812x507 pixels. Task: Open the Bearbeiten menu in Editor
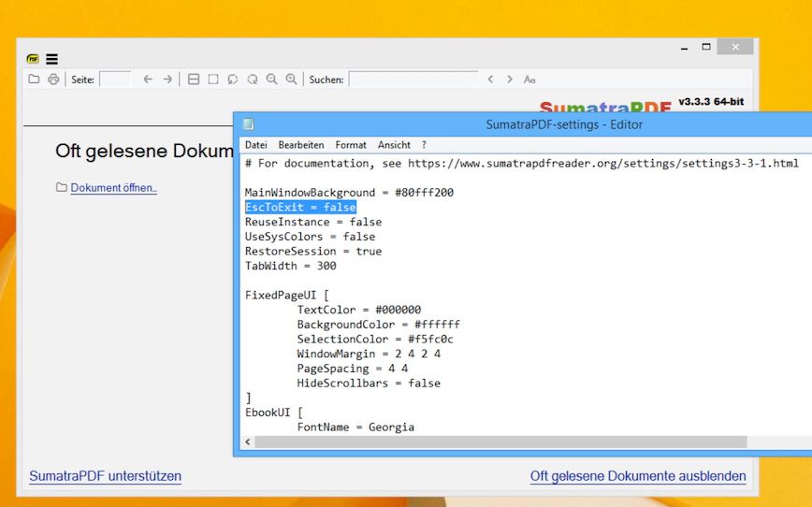301,145
